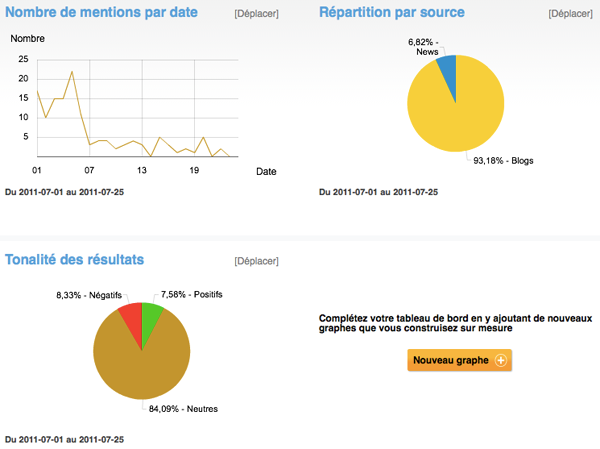Click the 7,58% - Positifs label
The height and width of the screenshot is (449, 600).
(x=192, y=295)
